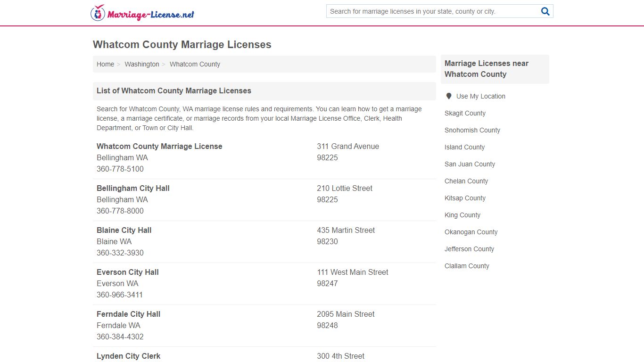Open Skagit County link
Viewport: 644px width, 362px height.
[465, 113]
